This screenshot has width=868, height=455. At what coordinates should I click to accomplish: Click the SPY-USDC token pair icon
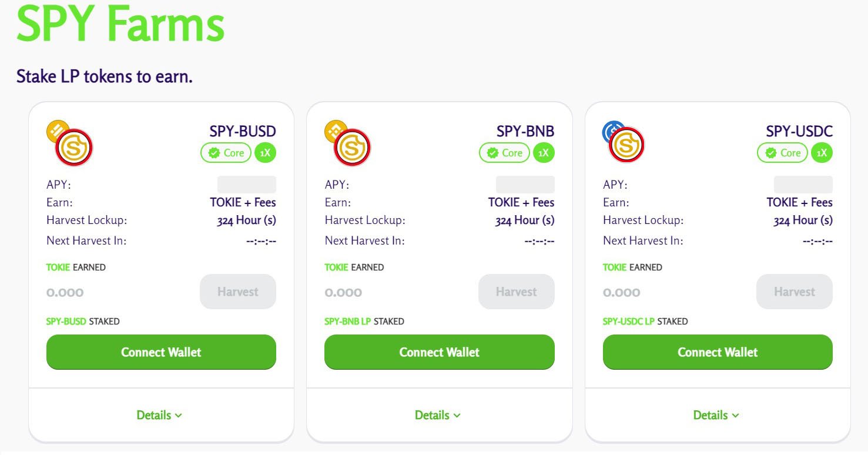[x=625, y=144]
